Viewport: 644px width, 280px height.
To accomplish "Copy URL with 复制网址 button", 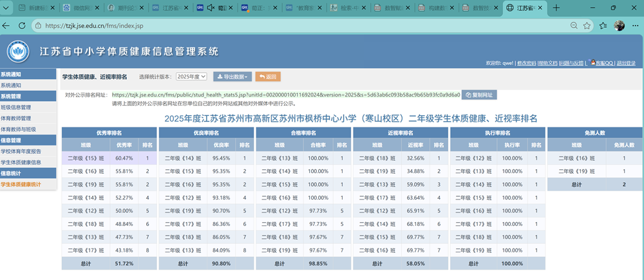I will [479, 95].
